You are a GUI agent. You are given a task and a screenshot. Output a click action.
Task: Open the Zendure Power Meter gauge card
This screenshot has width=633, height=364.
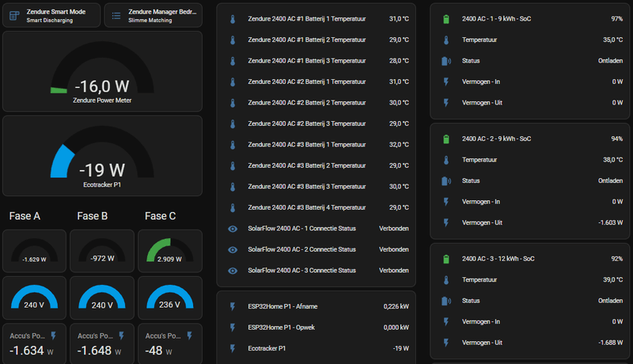(x=103, y=71)
